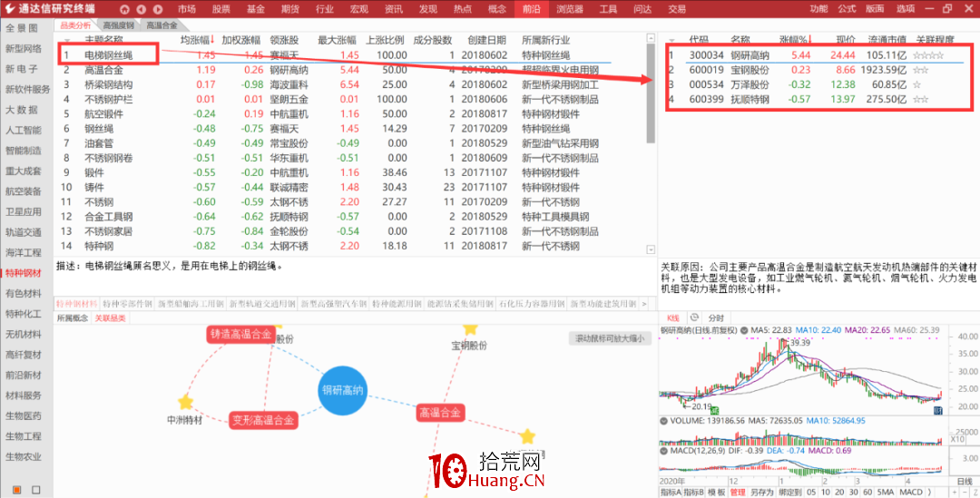This screenshot has width=980, height=498.
Task: Select the 万泽股份 stock row
Action: (x=818, y=84)
